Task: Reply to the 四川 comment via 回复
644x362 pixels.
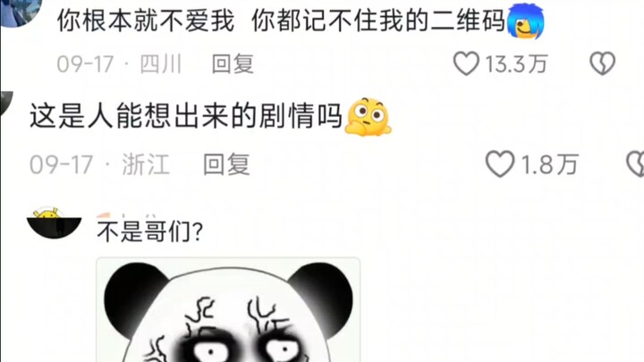Action: [233, 64]
